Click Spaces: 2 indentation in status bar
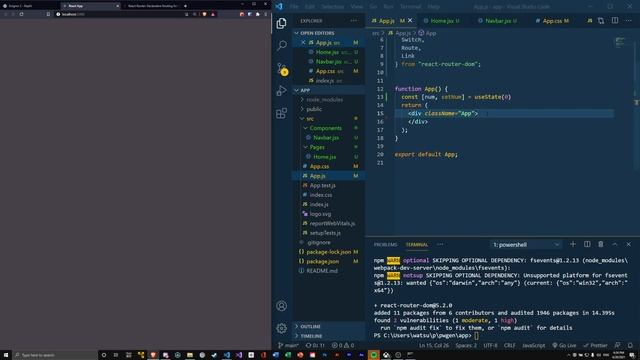 coord(466,345)
